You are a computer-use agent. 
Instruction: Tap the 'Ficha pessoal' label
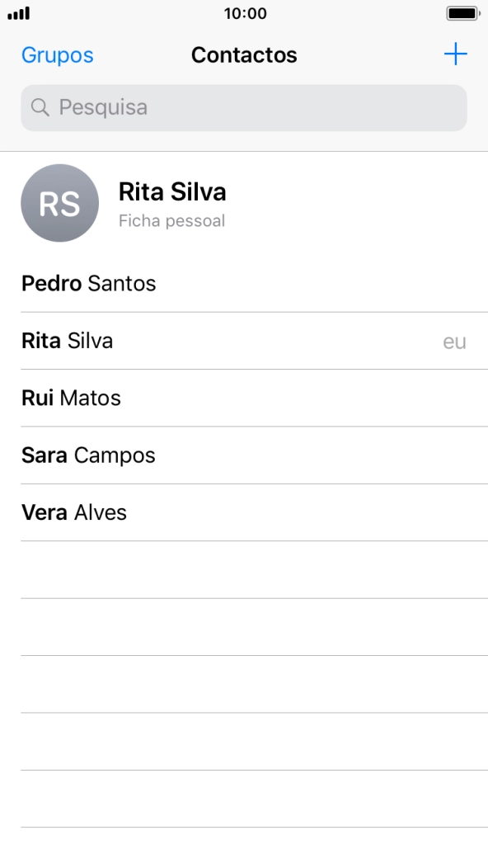point(171,221)
